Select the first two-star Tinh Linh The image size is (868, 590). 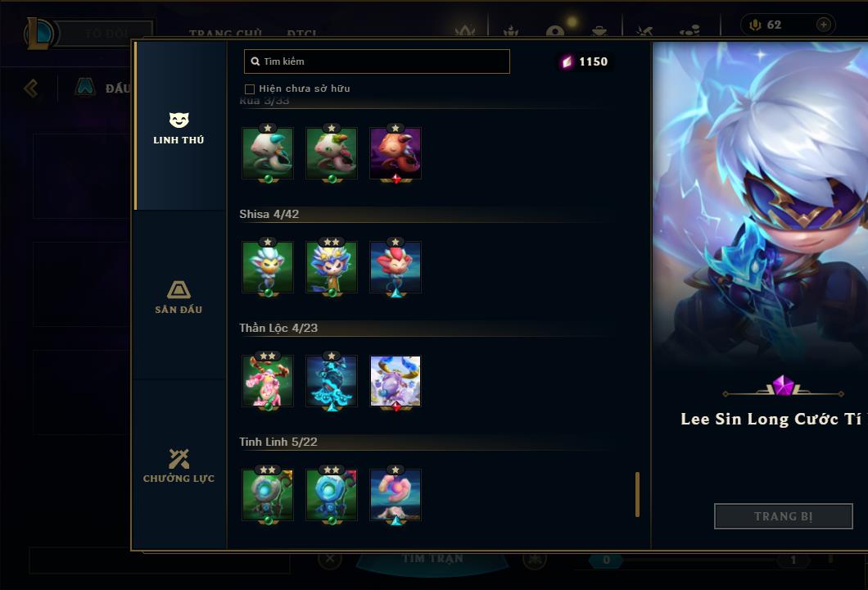[x=268, y=495]
